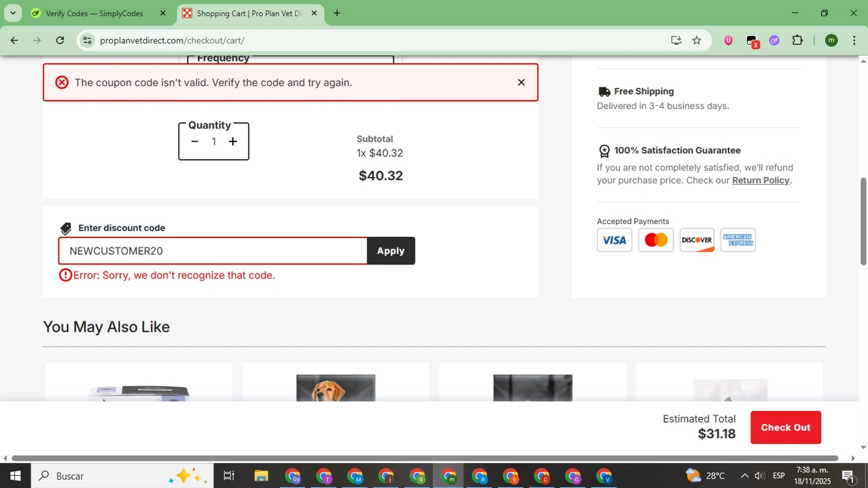868x488 pixels.
Task: Open the Chrome three-dot menu
Action: 854,40
